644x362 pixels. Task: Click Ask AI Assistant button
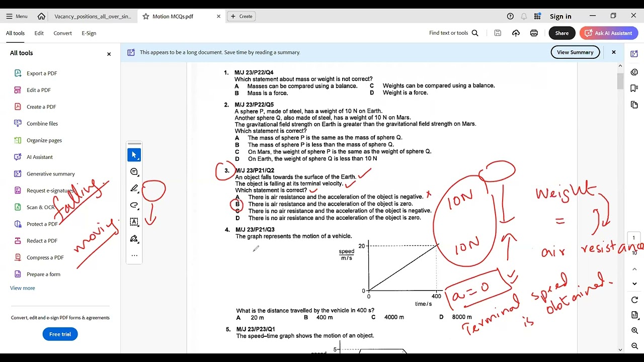[x=609, y=33]
